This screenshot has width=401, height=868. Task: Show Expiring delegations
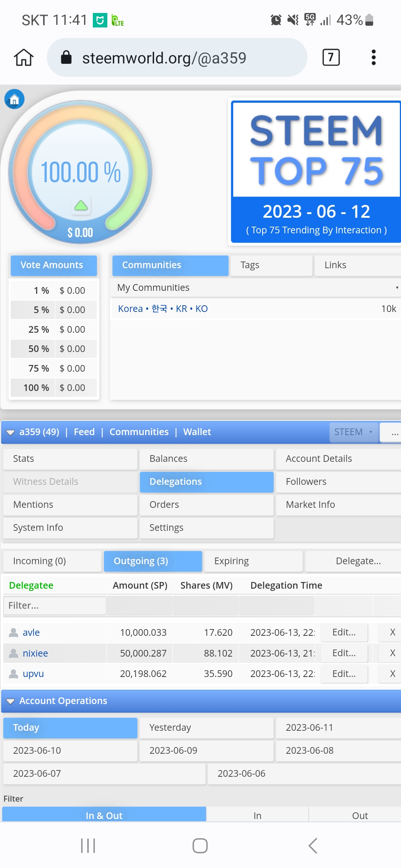coord(254,561)
